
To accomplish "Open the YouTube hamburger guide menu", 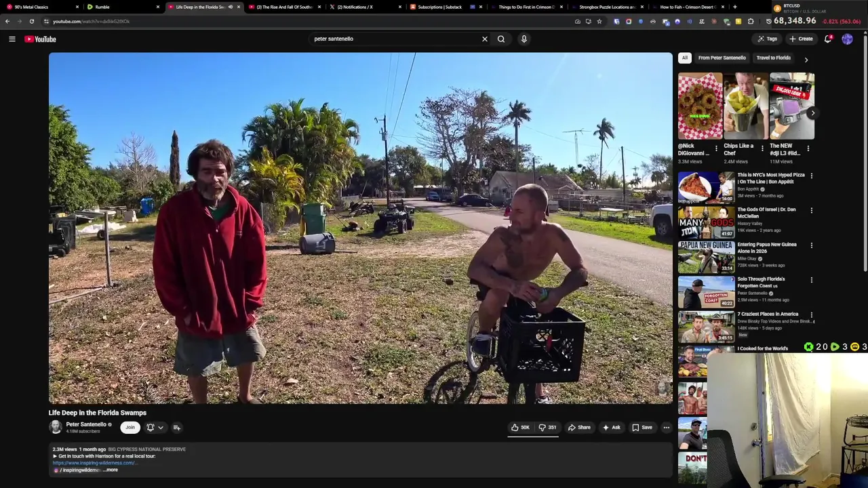I will (x=12, y=39).
